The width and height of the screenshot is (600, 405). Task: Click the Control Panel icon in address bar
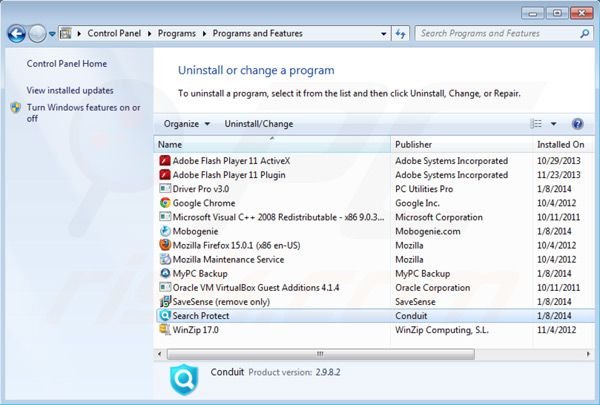click(66, 34)
